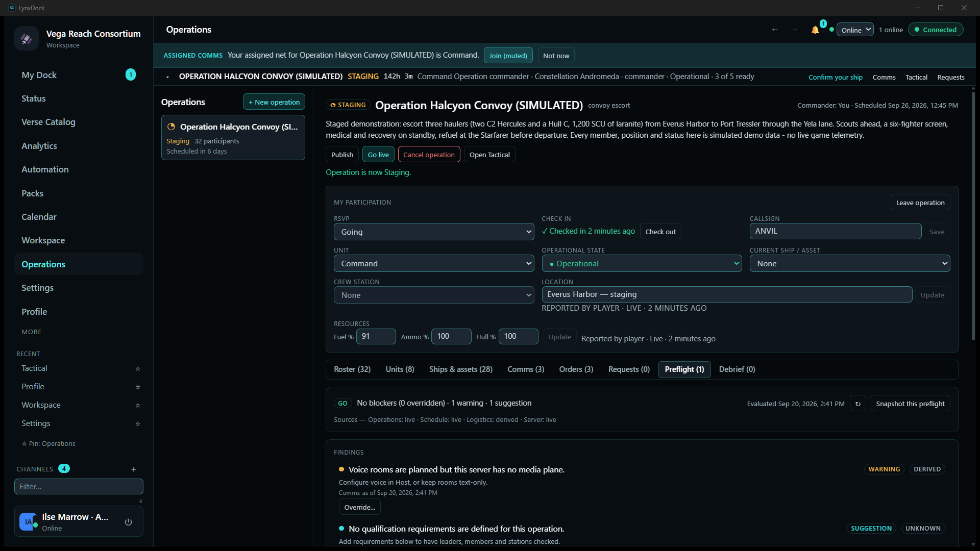Click Ilse Marrow's avatar
This screenshot has height=551, width=980.
28,522
